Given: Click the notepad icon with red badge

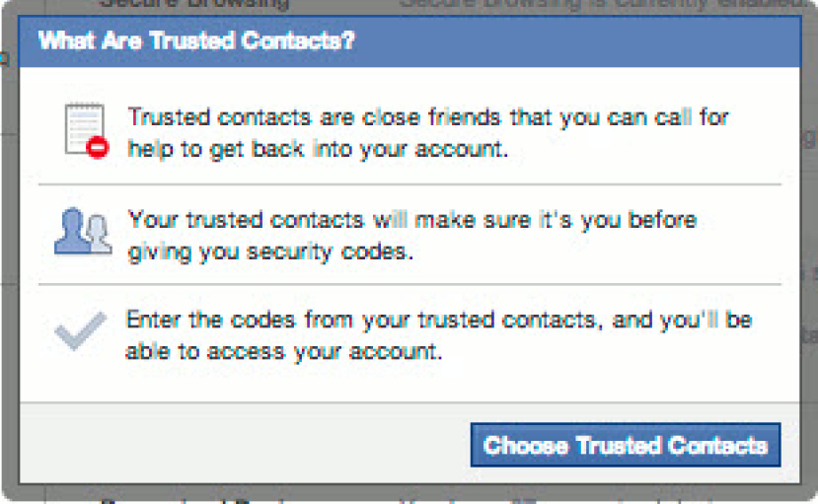Looking at the screenshot, I should pyautogui.click(x=84, y=129).
